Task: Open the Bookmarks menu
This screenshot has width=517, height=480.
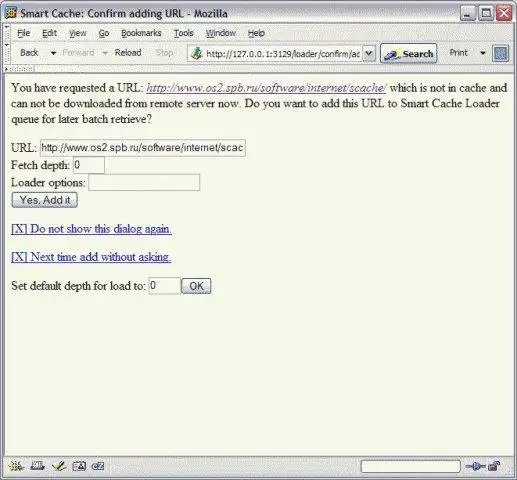Action: pos(141,33)
